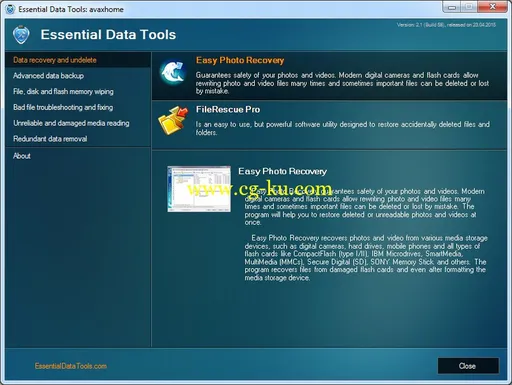Click the title bar application icon
The image size is (512, 385).
(10, 9)
